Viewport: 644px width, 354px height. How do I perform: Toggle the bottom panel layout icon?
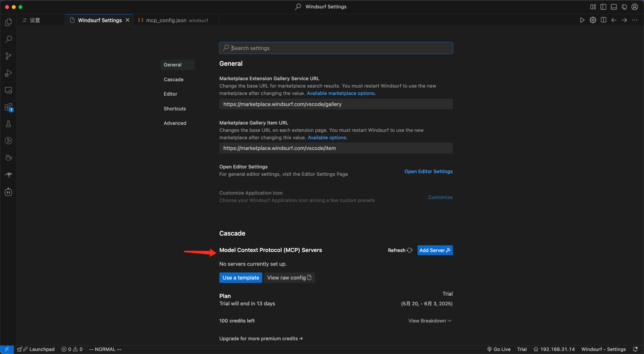click(x=614, y=7)
